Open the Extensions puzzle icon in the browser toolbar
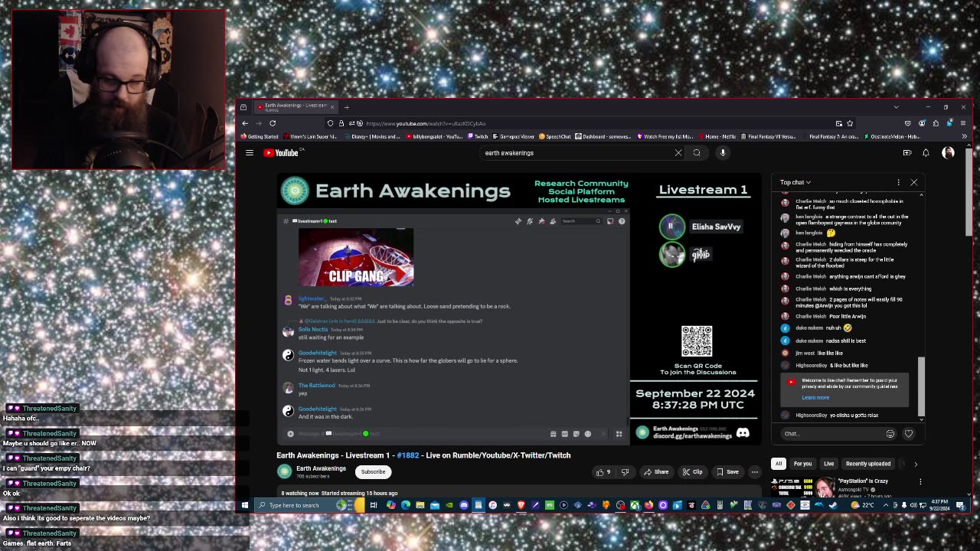 click(x=936, y=123)
